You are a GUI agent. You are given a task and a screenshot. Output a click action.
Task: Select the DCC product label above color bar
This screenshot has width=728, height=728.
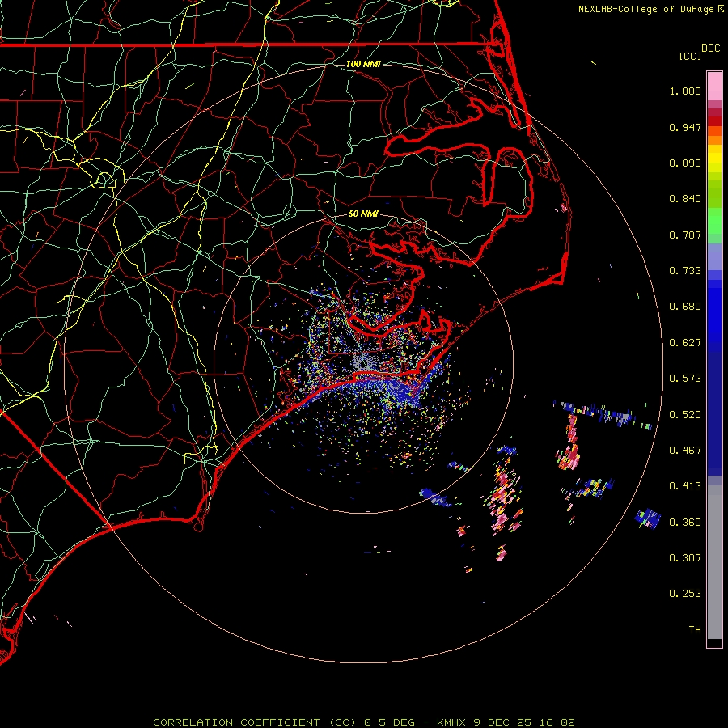pyautogui.click(x=710, y=49)
